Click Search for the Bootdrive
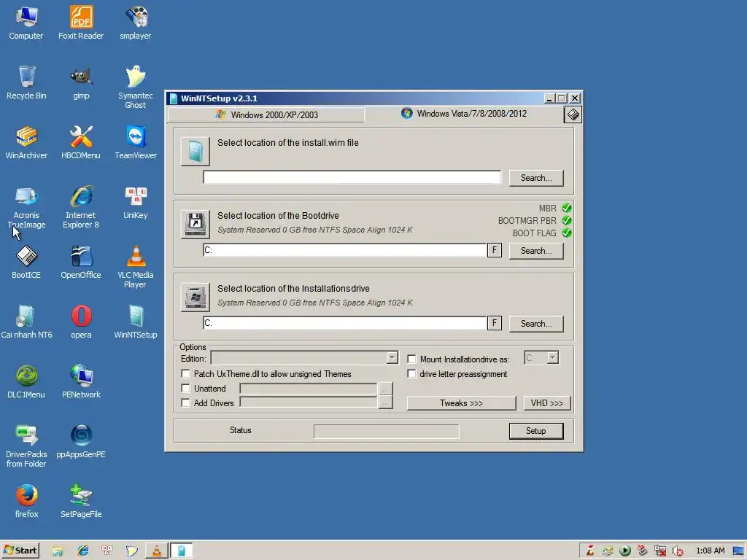 pyautogui.click(x=536, y=251)
